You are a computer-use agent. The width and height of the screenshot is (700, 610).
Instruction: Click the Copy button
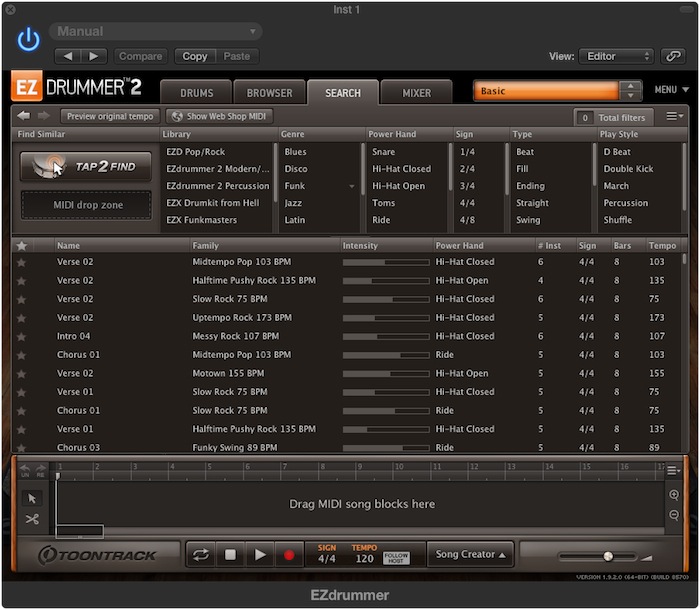point(195,56)
